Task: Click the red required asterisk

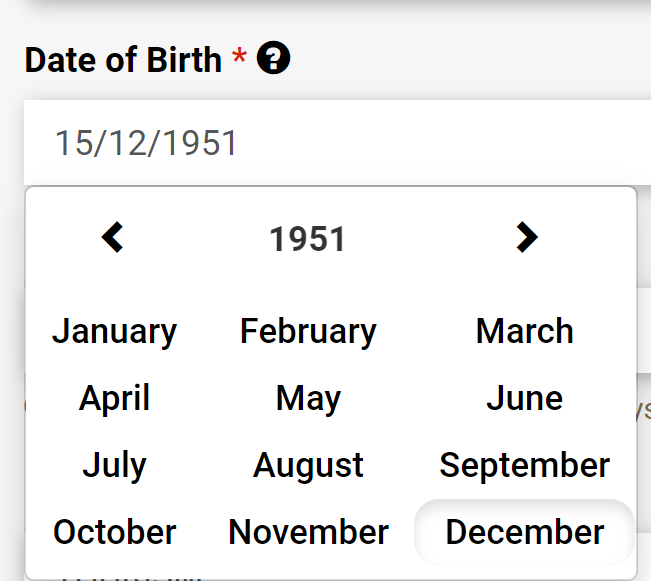Action: coord(239,58)
